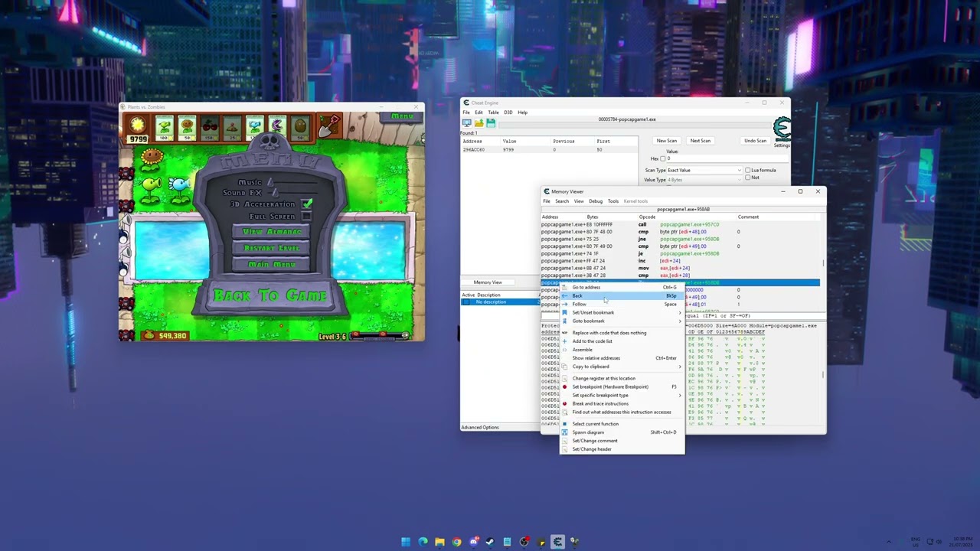
Task: Enable the Not checkbox
Action: point(747,178)
